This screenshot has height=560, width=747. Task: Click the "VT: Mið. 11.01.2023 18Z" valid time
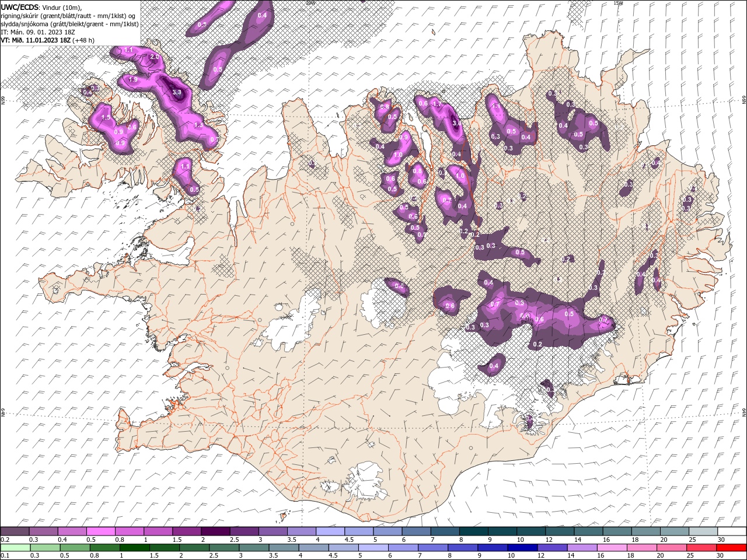(36, 40)
